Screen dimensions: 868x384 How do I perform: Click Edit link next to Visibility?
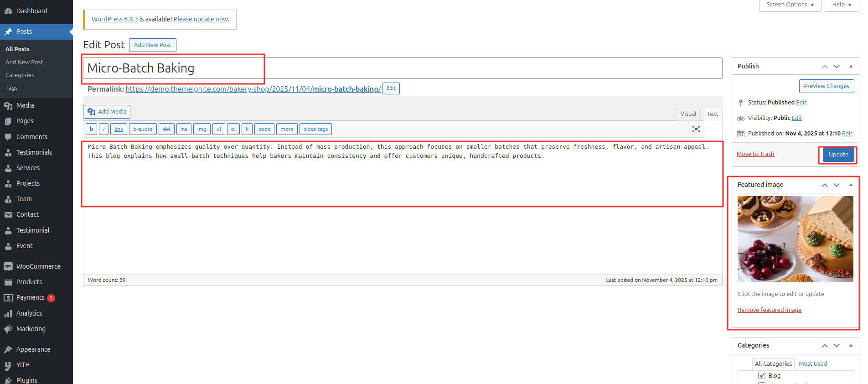(797, 118)
